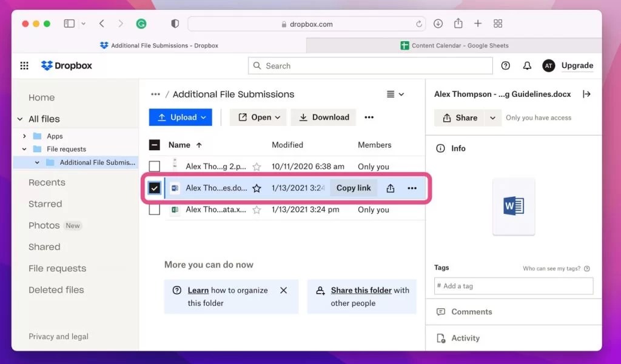Click the share icon on the selected row
Image resolution: width=621 pixels, height=364 pixels.
(x=390, y=188)
